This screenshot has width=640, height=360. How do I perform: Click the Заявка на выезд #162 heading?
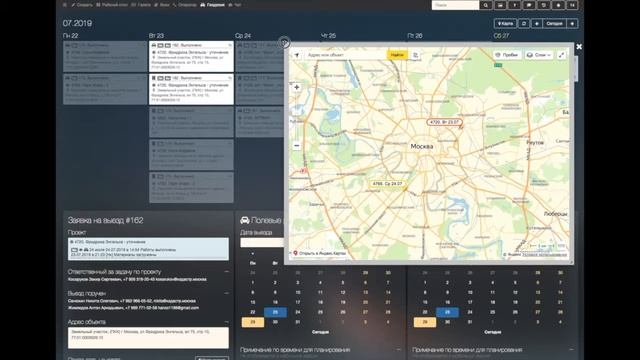105,220
